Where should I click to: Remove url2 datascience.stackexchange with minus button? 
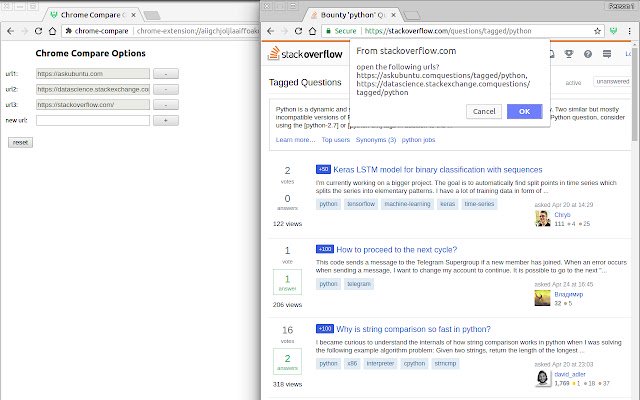[x=166, y=89]
